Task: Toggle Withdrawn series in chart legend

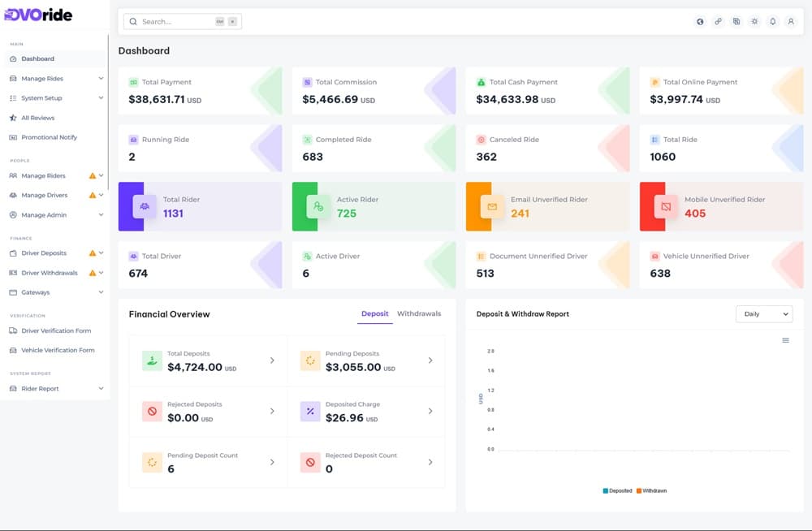Action: 652,491
